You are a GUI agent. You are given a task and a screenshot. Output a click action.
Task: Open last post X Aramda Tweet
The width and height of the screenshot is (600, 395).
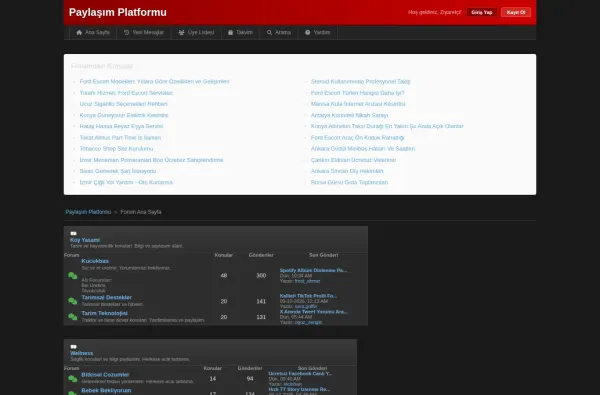point(314,312)
